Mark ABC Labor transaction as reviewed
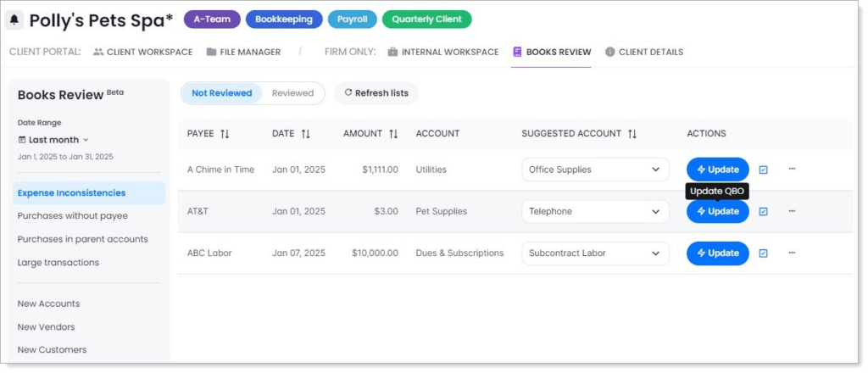The width and height of the screenshot is (868, 373). (763, 253)
